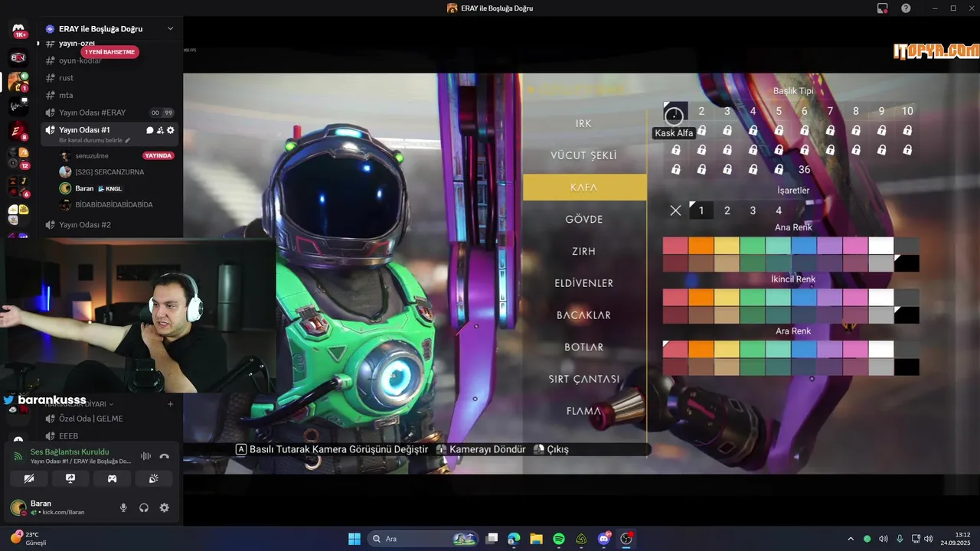Screen dimensions: 980x551
Task: Click the taskbar Ara search box
Action: point(424,539)
